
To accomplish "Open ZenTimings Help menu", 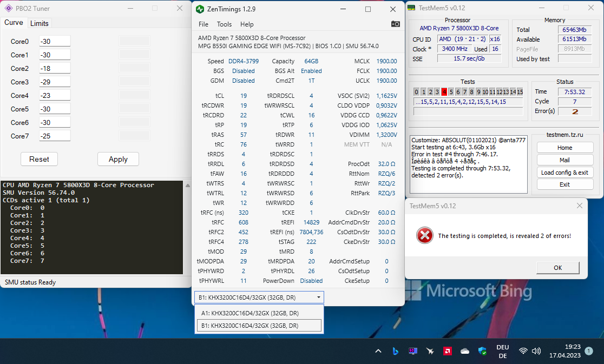I will tap(247, 24).
